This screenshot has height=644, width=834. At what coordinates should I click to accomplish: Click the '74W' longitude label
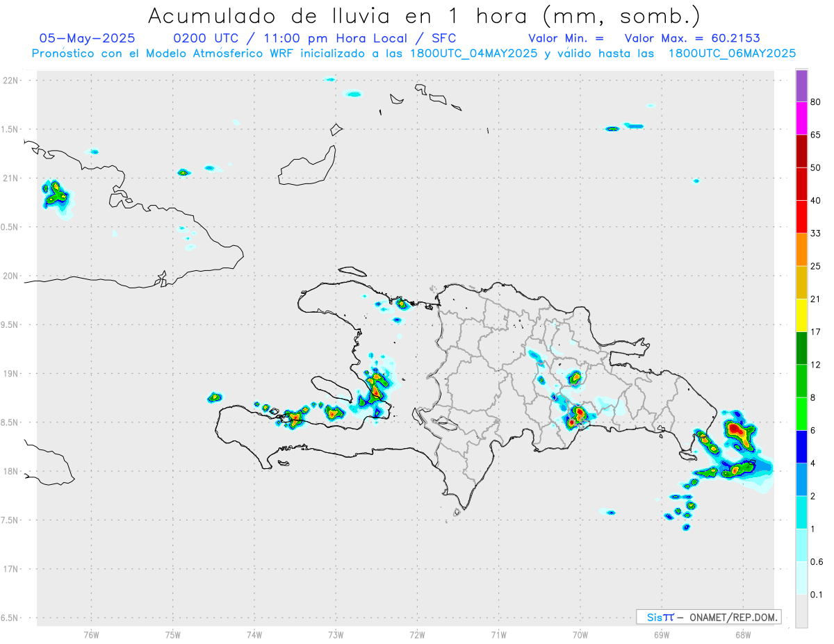coord(254,634)
